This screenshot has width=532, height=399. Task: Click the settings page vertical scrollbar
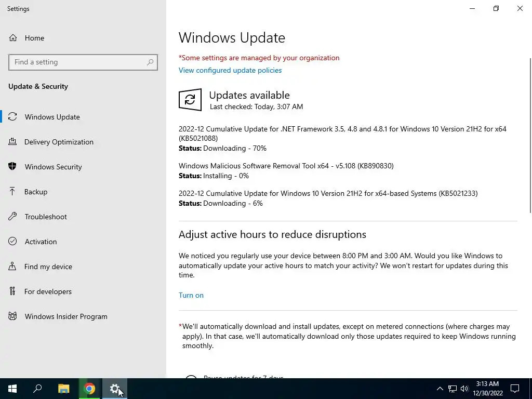pyautogui.click(x=530, y=136)
